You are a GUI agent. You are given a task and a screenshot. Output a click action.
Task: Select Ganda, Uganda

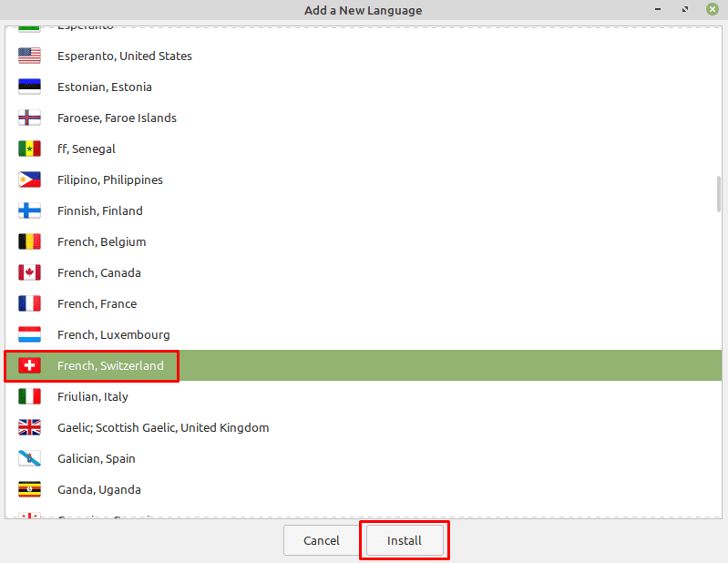pyautogui.click(x=363, y=490)
